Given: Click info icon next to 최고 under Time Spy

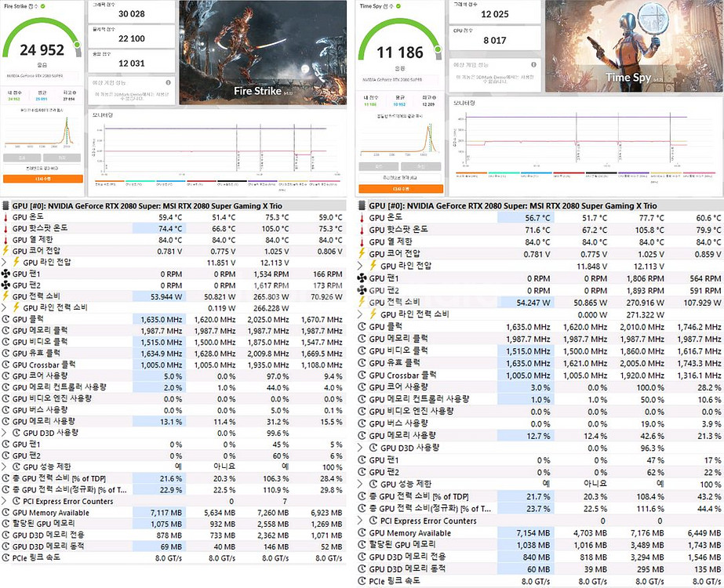Looking at the screenshot, I should click(x=434, y=98).
